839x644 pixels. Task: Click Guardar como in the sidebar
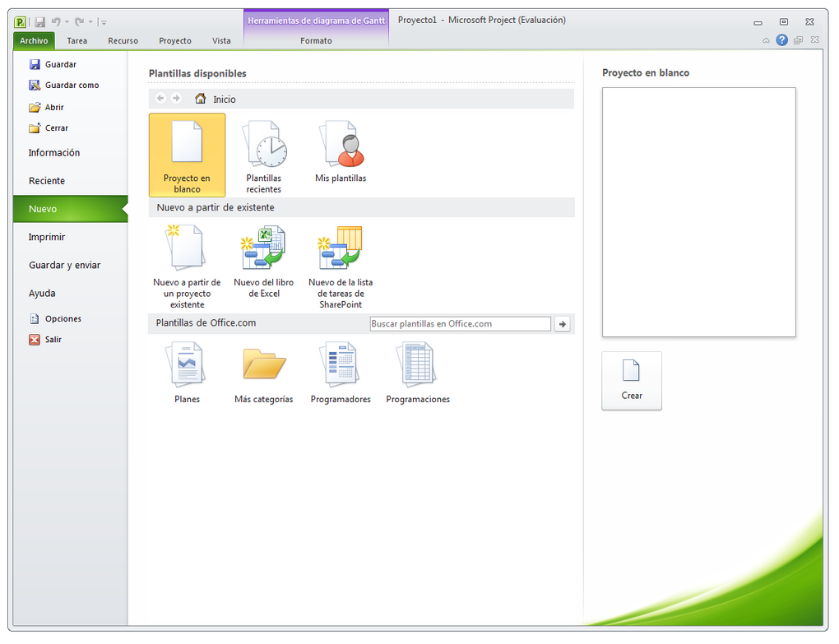(x=63, y=85)
